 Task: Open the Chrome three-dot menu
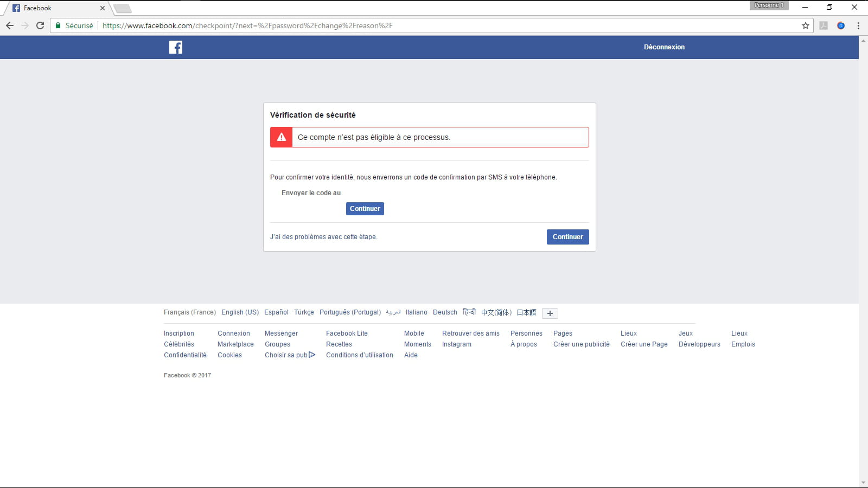(858, 25)
